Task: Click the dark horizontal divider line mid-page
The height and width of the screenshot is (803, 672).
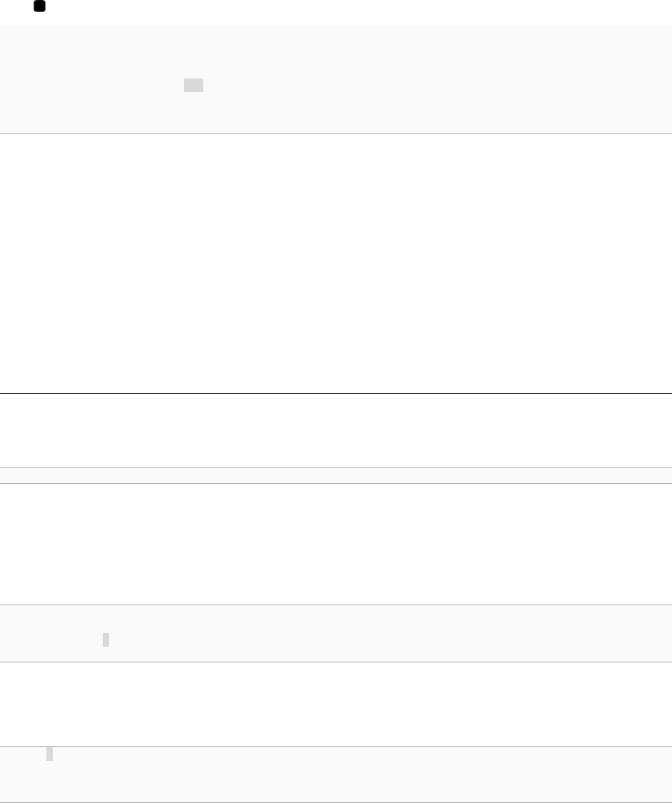Action: (x=336, y=393)
